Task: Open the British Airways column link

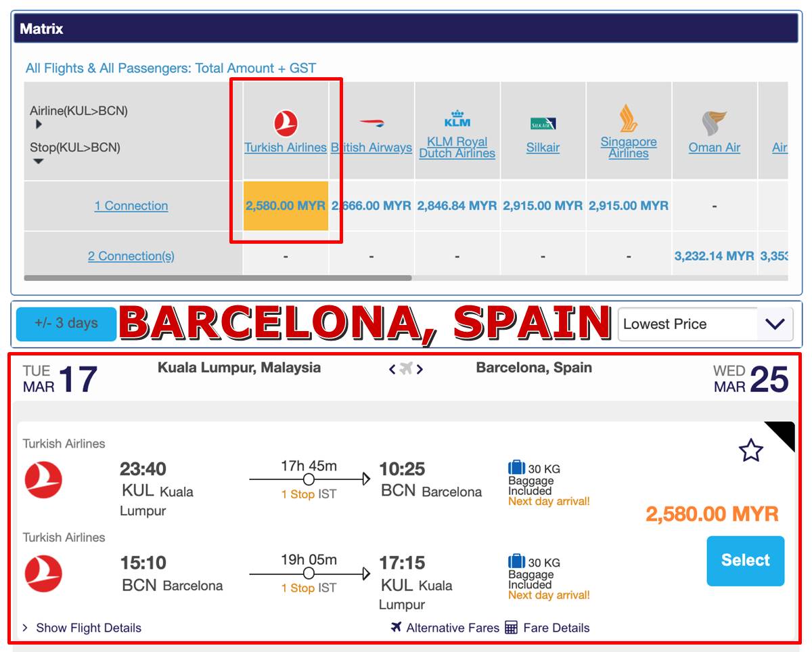Action: (371, 148)
